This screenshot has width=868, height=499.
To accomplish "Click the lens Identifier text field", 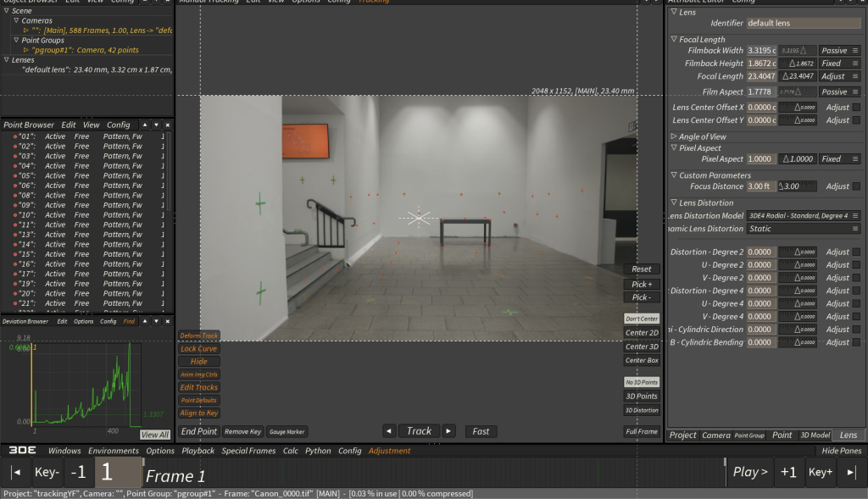I will click(x=802, y=23).
